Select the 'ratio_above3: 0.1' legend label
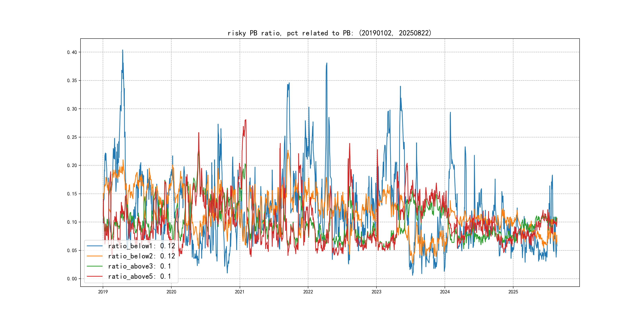 click(140, 266)
